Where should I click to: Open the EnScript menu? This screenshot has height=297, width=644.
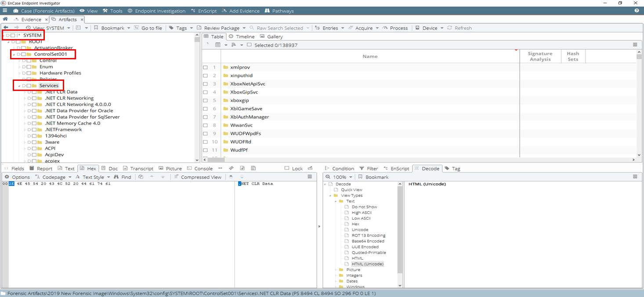[x=204, y=11]
